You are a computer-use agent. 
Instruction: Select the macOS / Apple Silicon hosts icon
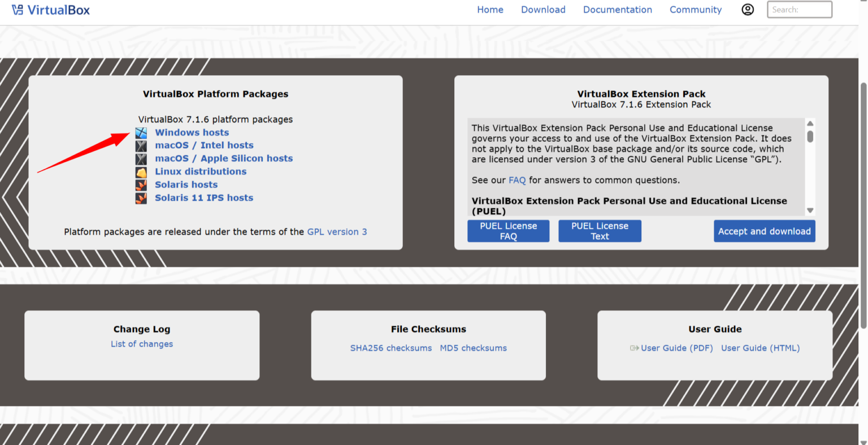click(x=141, y=158)
